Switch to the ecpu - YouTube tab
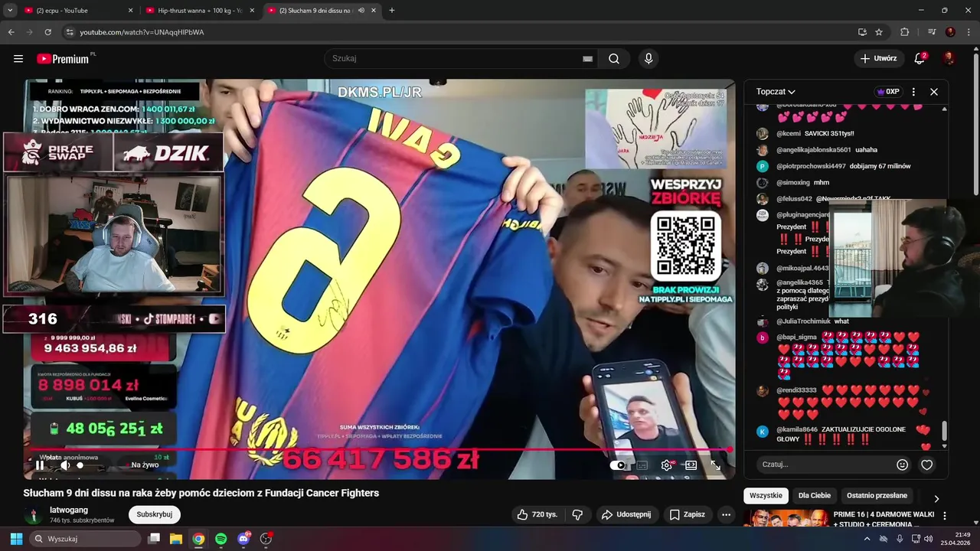980x551 pixels. coord(77,11)
